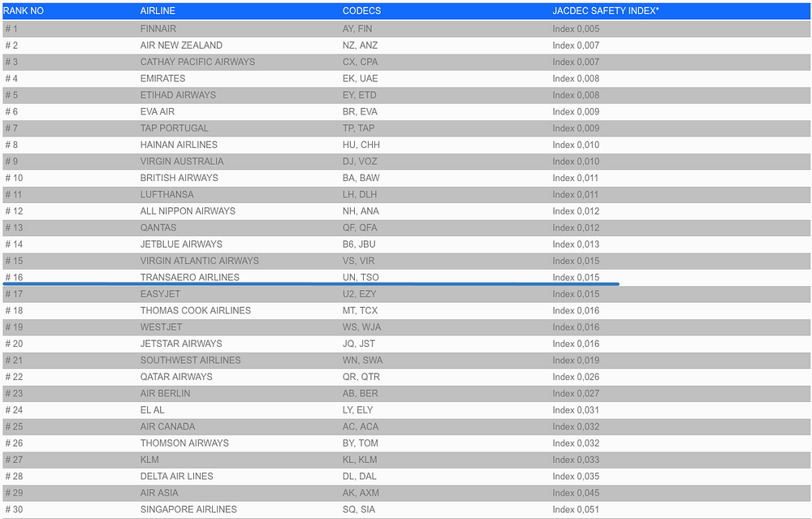
Task: Click the AY, FIN codes cell
Action: click(357, 29)
